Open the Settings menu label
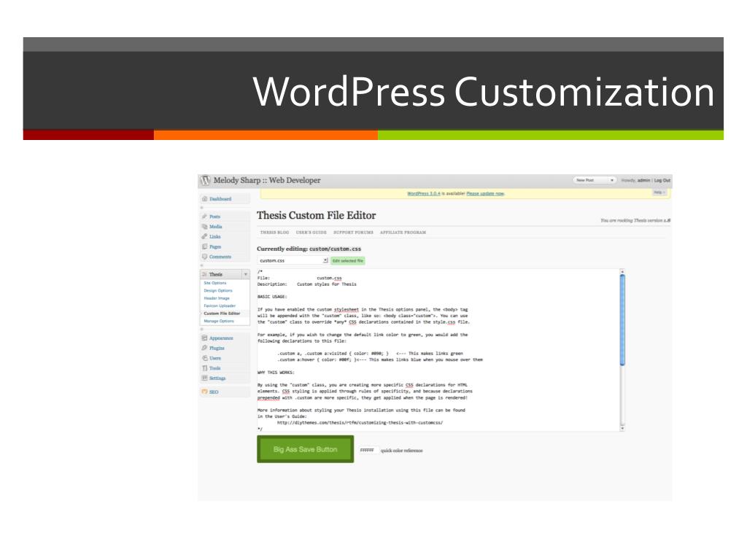The image size is (747, 560). [217, 378]
